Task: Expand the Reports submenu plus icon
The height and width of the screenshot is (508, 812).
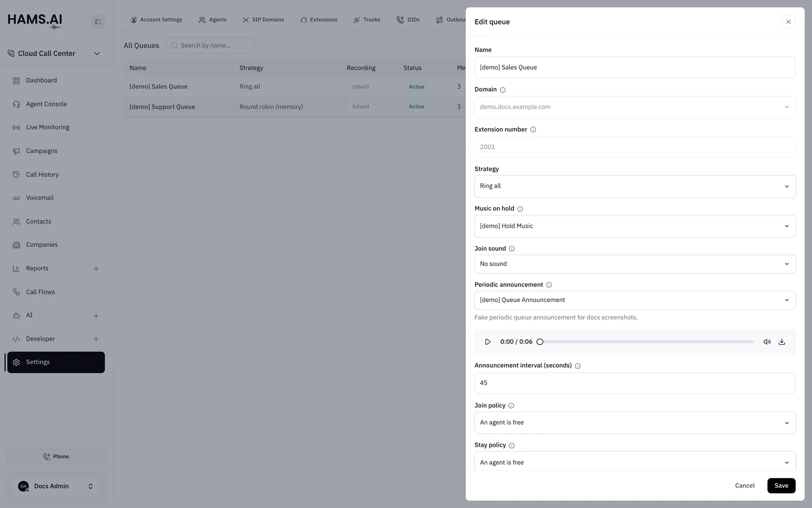Action: pyautogui.click(x=96, y=269)
